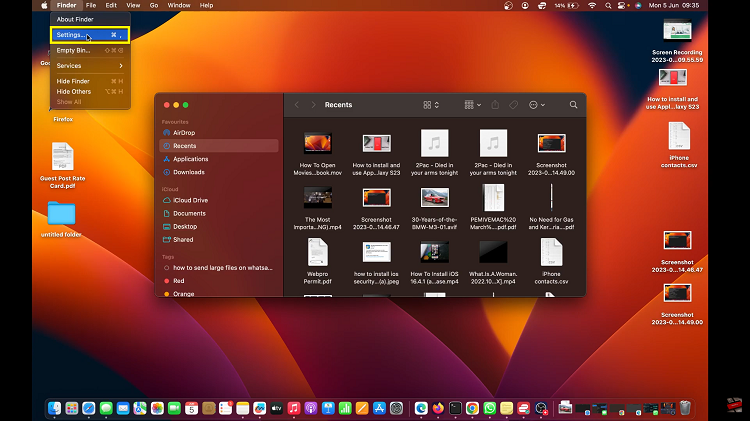Select Desktop in the sidebar
Screen dimensions: 750x421
click(x=219, y=227)
